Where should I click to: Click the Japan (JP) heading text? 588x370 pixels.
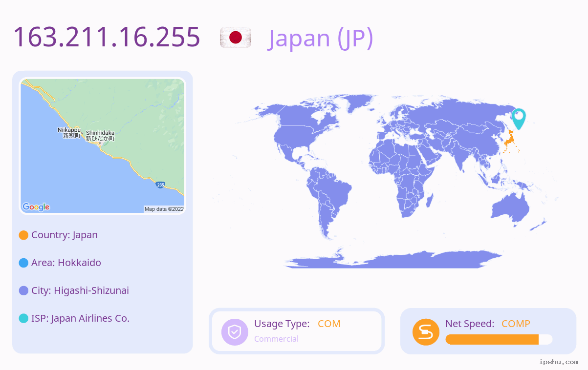tap(321, 38)
